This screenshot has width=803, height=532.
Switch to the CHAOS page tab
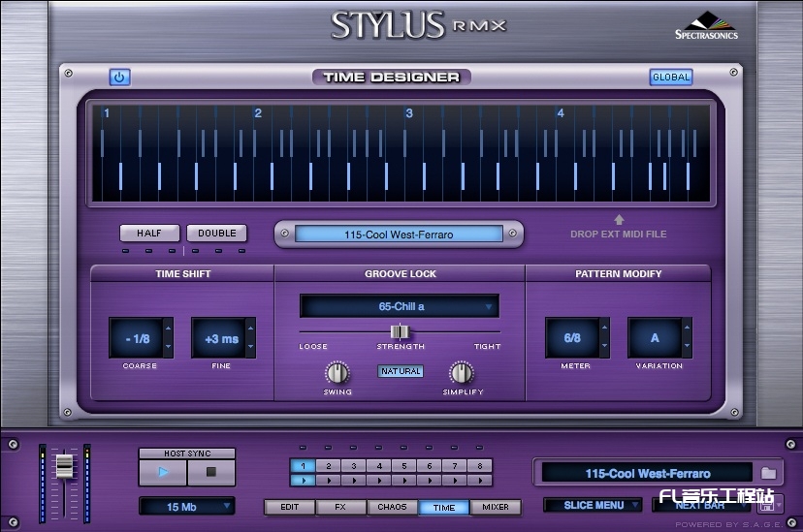tap(392, 507)
